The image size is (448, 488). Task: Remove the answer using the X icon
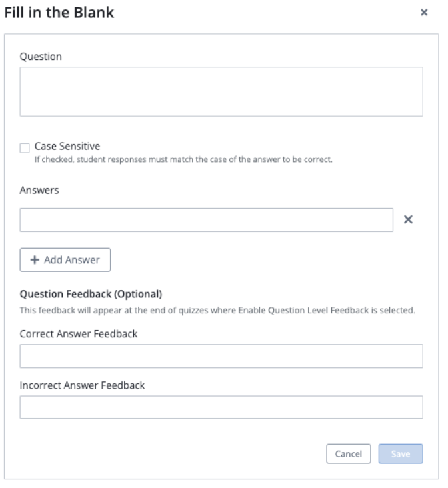click(x=408, y=219)
